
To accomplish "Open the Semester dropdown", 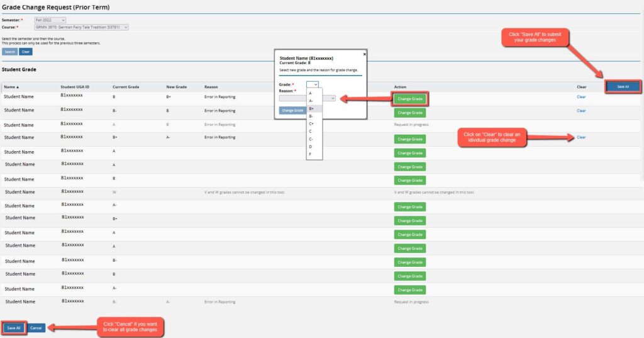I will click(50, 20).
